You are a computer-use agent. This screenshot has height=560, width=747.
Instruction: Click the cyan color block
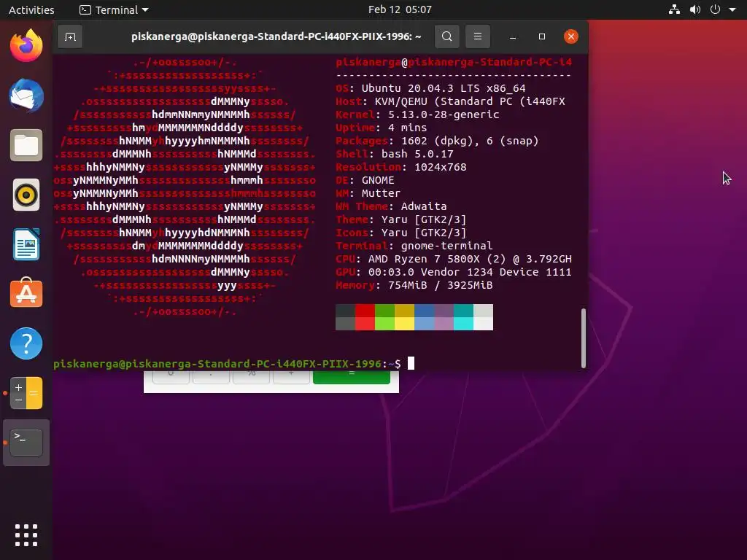point(463,324)
